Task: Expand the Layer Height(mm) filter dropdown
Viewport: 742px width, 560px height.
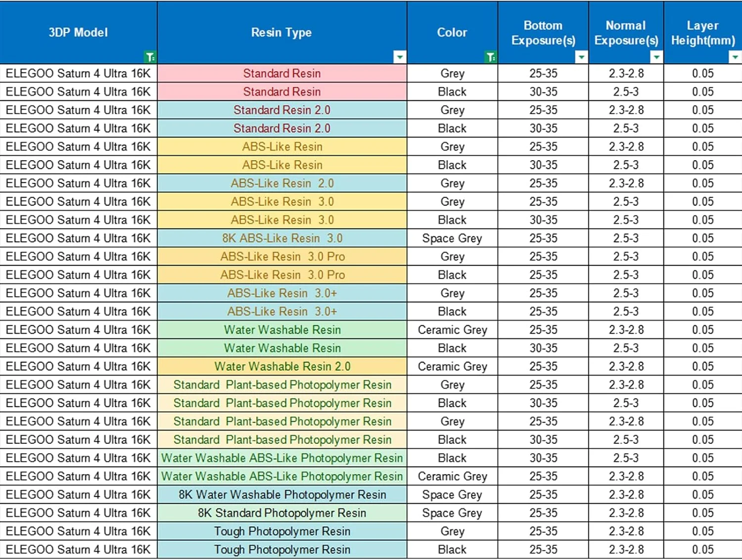Action: (x=735, y=57)
